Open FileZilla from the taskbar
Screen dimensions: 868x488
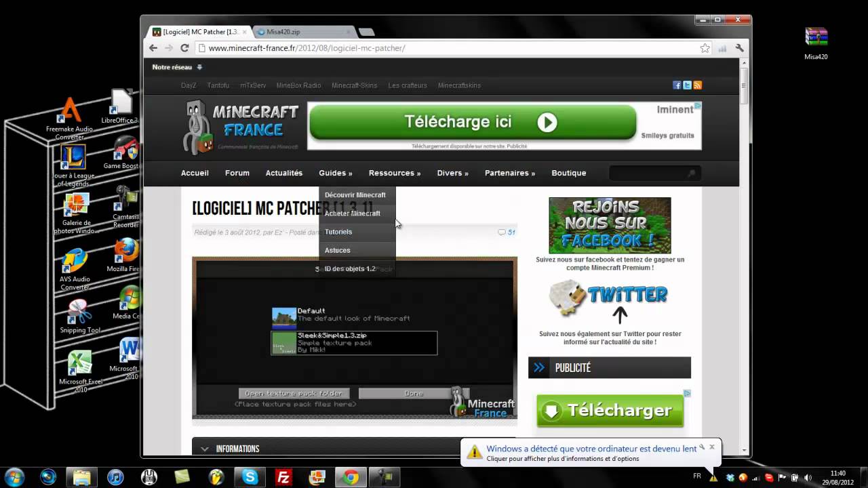(283, 477)
